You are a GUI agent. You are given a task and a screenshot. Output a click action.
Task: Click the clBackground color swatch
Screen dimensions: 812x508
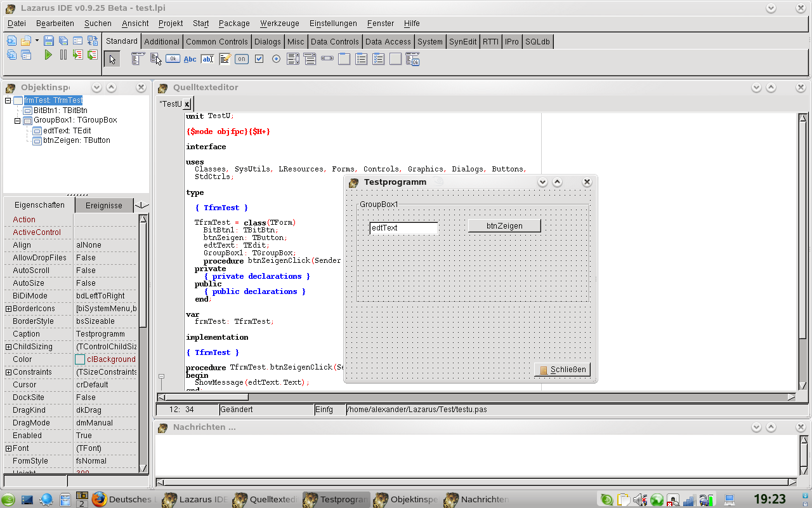pyautogui.click(x=80, y=359)
